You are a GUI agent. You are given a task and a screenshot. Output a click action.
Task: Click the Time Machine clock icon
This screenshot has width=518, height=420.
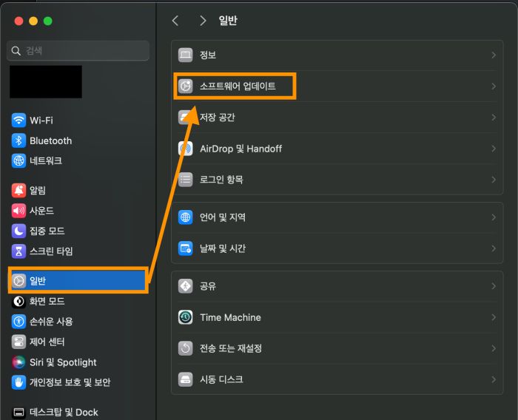[185, 317]
